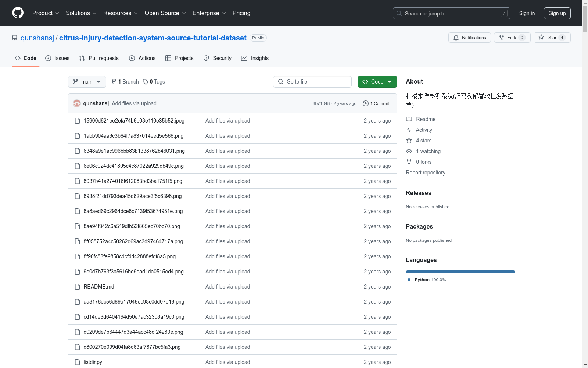Click the repository icon before qunshansj
588x368 pixels.
[15, 38]
